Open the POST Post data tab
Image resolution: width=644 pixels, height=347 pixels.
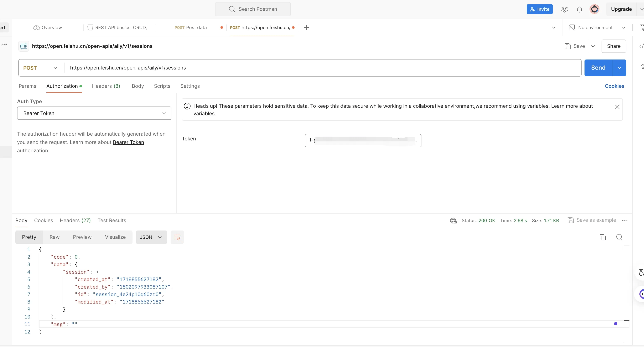tap(191, 27)
